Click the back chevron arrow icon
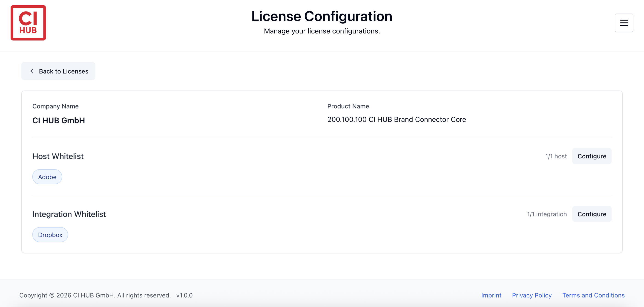The image size is (644, 307). coord(32,71)
